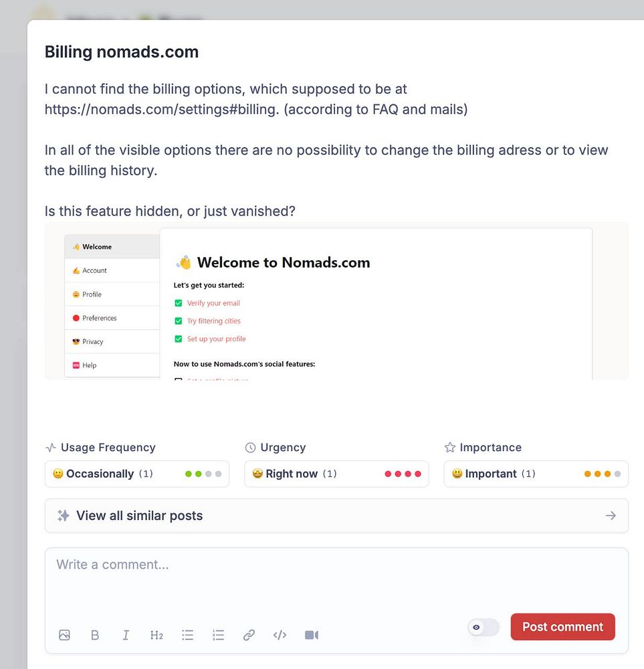Post the comment

(562, 627)
